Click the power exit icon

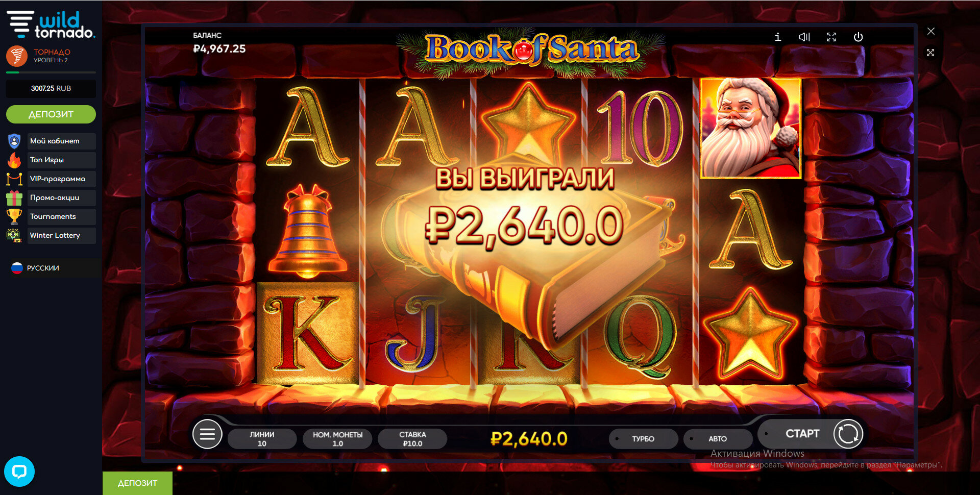point(859,37)
